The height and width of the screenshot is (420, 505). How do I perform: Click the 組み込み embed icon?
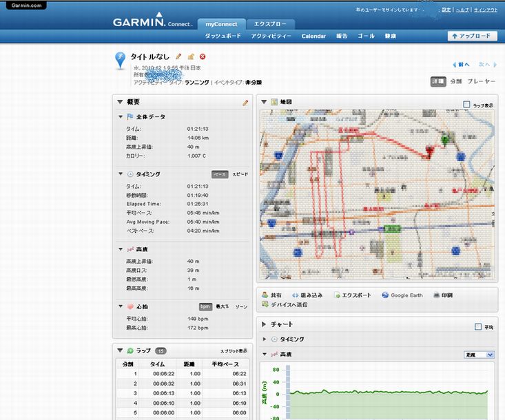[x=295, y=295]
